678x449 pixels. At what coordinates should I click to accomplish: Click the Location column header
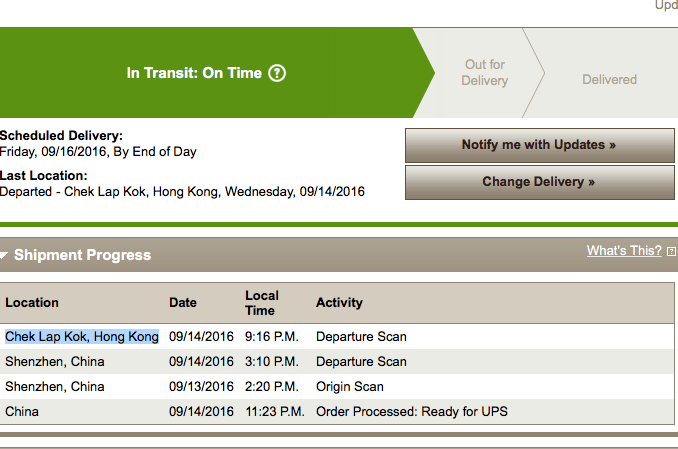[32, 302]
